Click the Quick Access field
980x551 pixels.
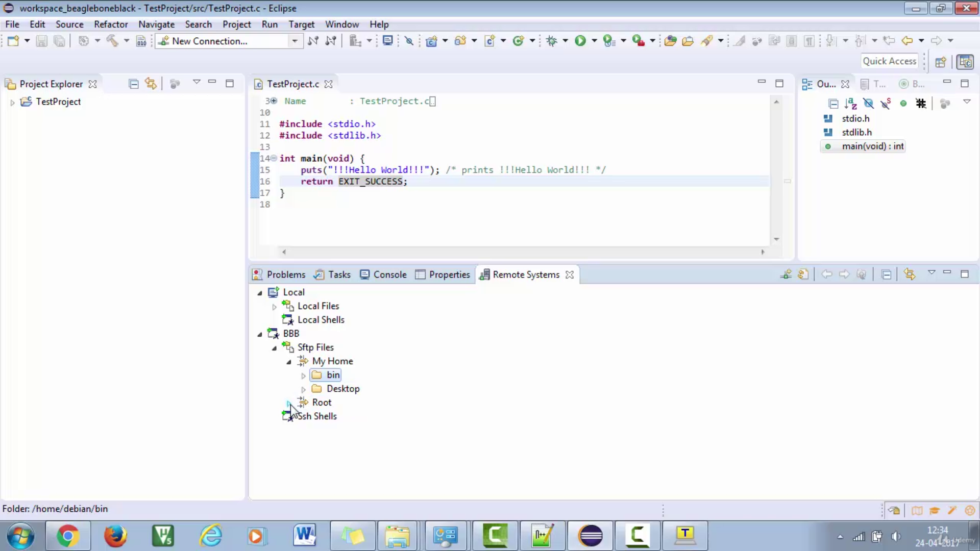[890, 61]
